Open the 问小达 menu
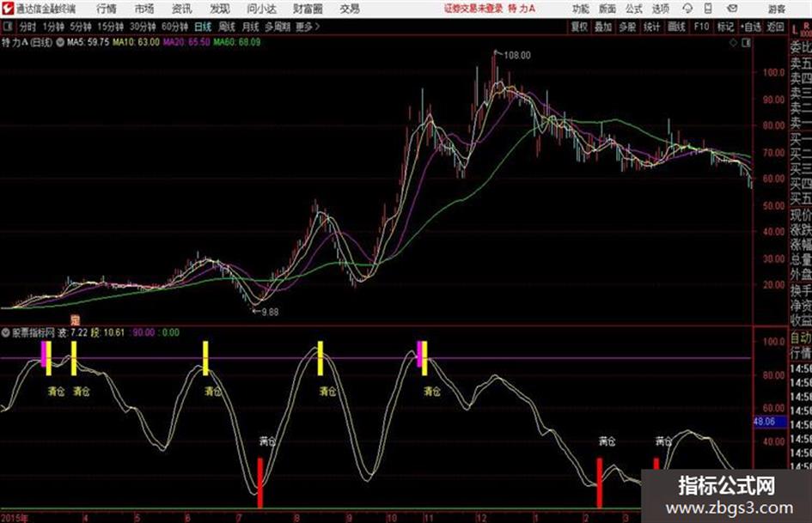 click(x=261, y=9)
